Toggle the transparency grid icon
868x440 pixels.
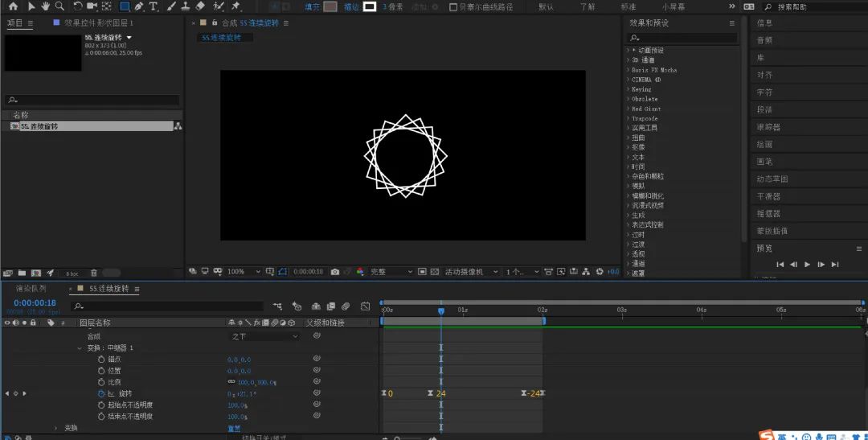coord(435,272)
